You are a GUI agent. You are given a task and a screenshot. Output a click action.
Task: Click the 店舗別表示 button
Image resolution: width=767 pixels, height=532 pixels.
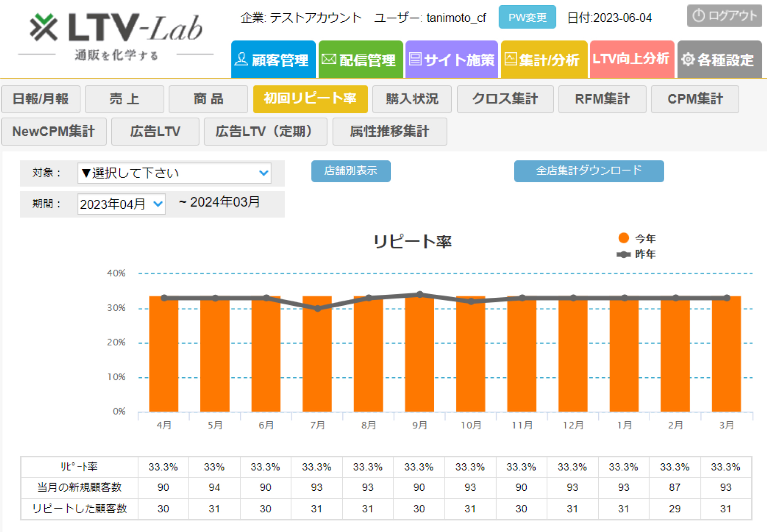(x=351, y=171)
